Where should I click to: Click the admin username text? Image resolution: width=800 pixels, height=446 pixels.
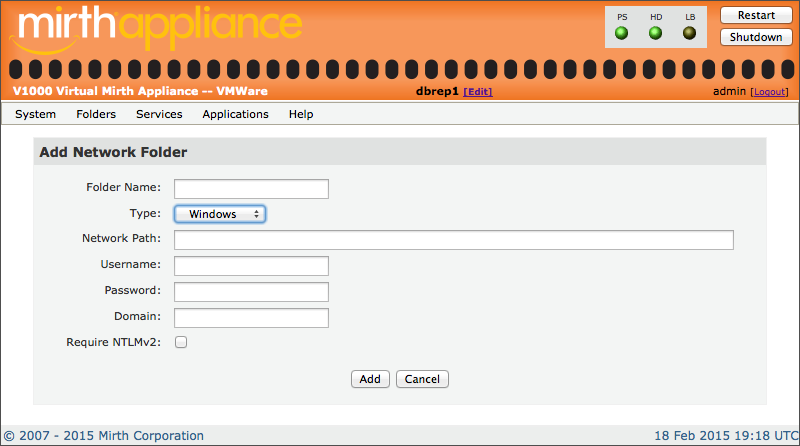(x=730, y=91)
